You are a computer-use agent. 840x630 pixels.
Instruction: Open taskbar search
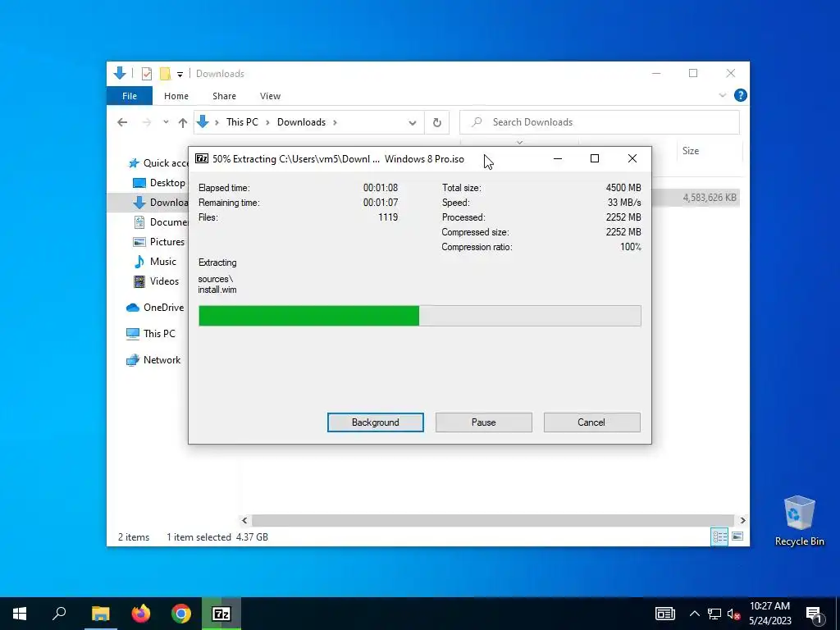(x=59, y=614)
